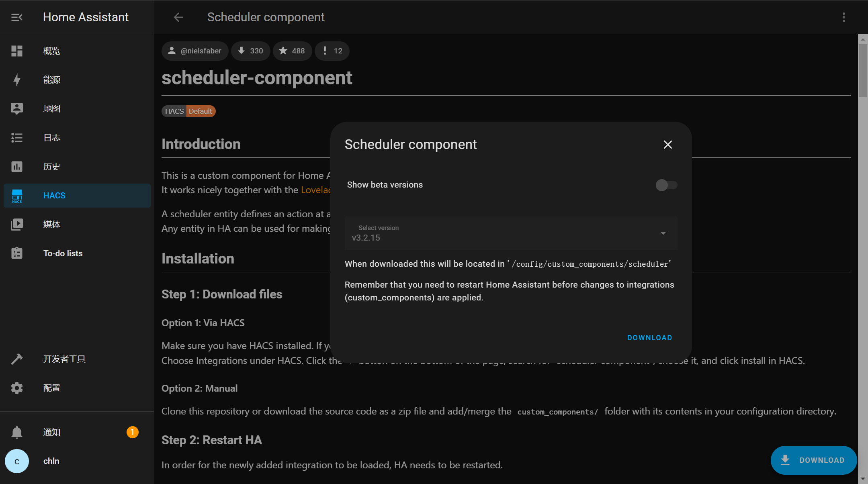This screenshot has width=868, height=484.
Task: Expand version list via dropdown arrow
Action: pyautogui.click(x=663, y=233)
